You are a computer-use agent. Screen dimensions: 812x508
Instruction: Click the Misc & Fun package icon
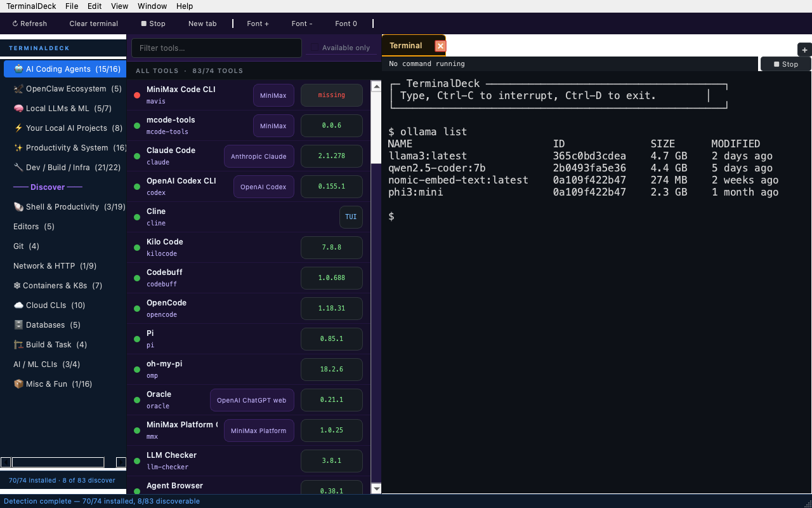pos(18,384)
